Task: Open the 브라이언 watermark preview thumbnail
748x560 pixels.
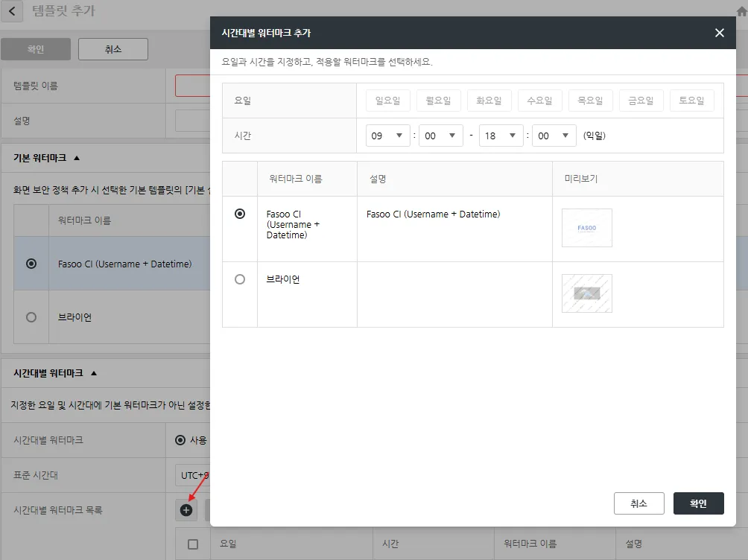Action: 587,293
